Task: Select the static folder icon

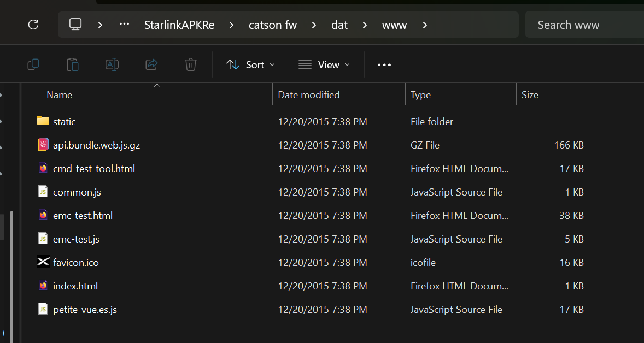Action: [x=43, y=121]
